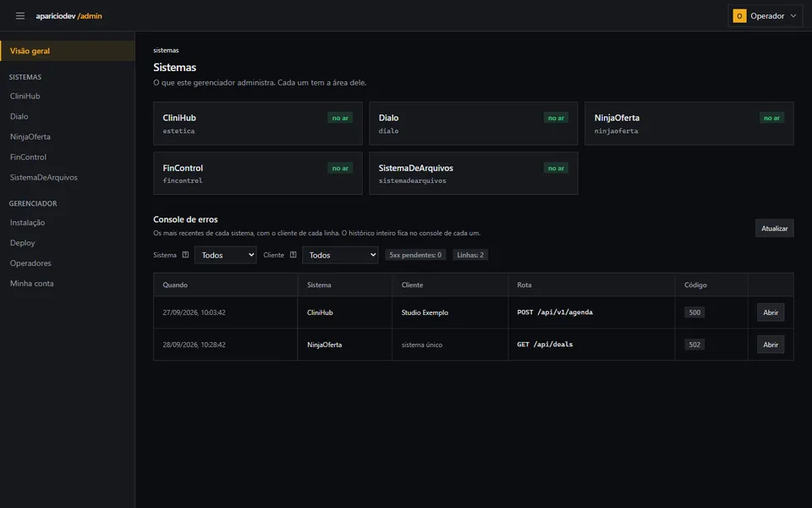Open the Sistema Todos dropdown

click(225, 255)
